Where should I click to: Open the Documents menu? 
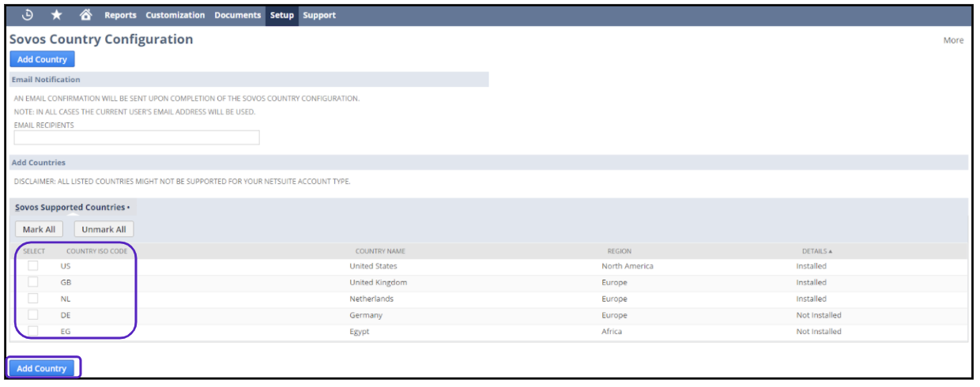click(238, 15)
